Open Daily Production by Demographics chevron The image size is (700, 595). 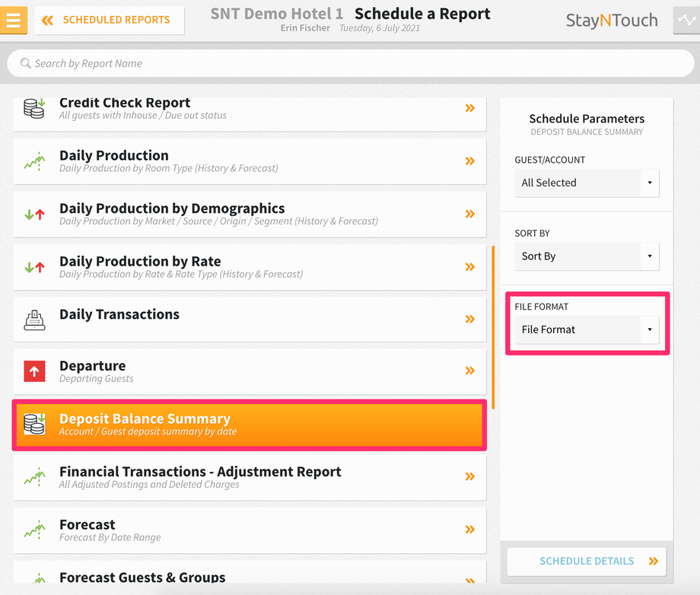469,214
